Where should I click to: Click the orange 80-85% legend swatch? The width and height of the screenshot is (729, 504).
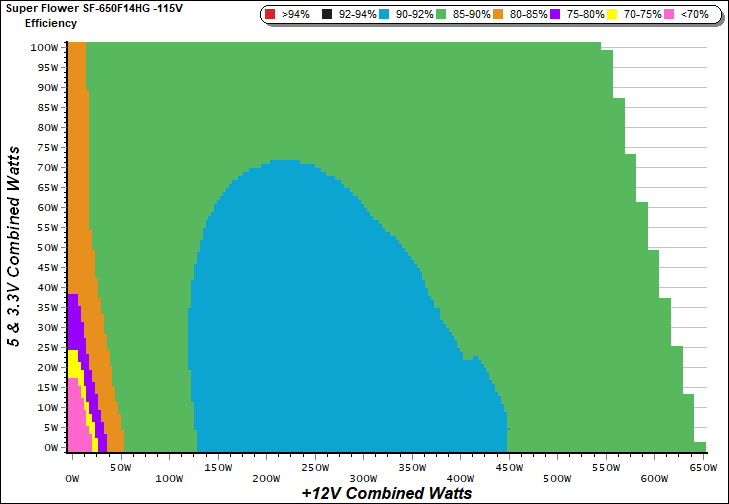tap(503, 15)
